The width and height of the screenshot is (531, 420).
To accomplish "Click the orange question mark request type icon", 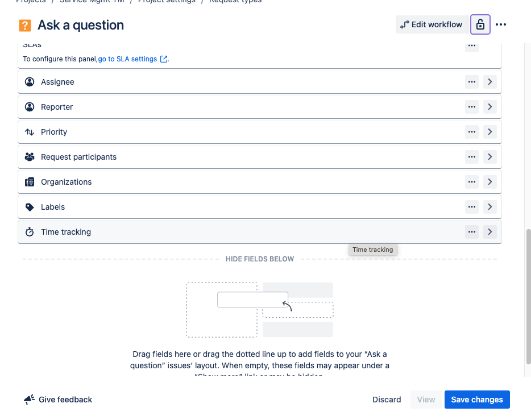I will pyautogui.click(x=25, y=26).
